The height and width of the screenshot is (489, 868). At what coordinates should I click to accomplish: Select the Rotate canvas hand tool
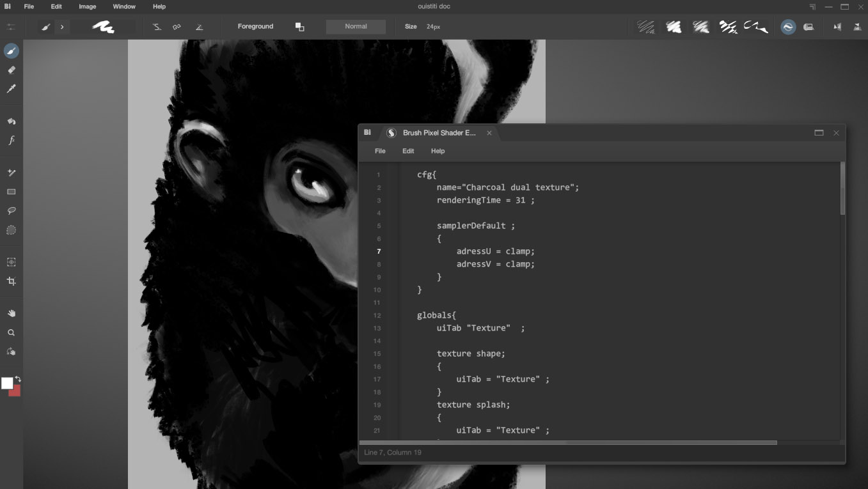[12, 352]
